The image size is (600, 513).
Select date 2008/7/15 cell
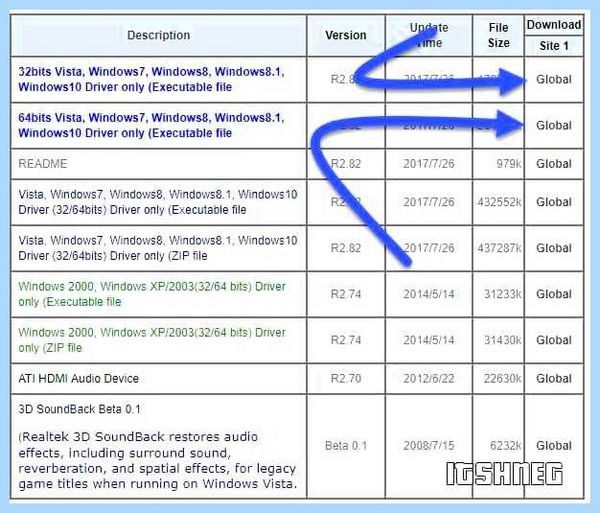coord(429,445)
